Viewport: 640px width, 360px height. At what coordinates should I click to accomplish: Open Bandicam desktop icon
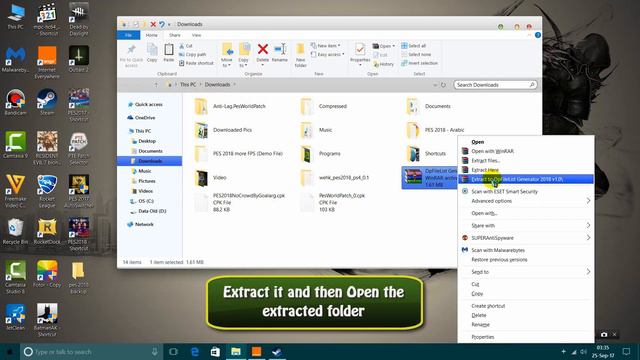[16, 102]
